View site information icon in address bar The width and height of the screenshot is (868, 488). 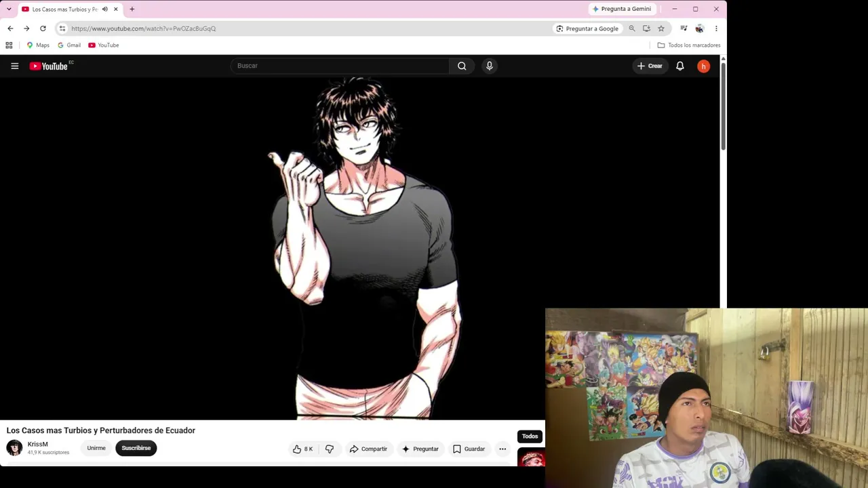[x=62, y=28]
